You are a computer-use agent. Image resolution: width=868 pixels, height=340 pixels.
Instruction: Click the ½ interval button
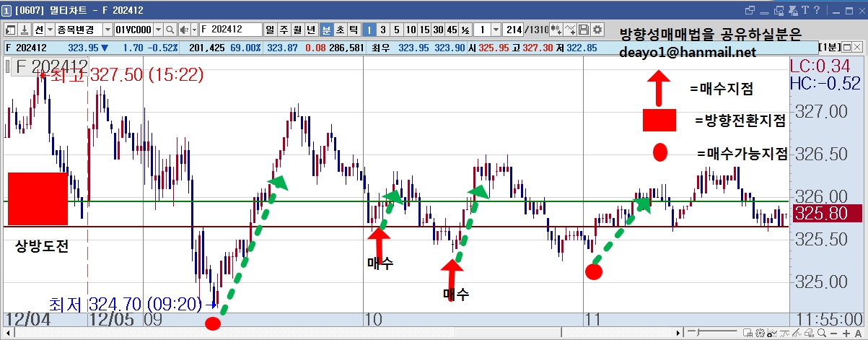[x=465, y=30]
